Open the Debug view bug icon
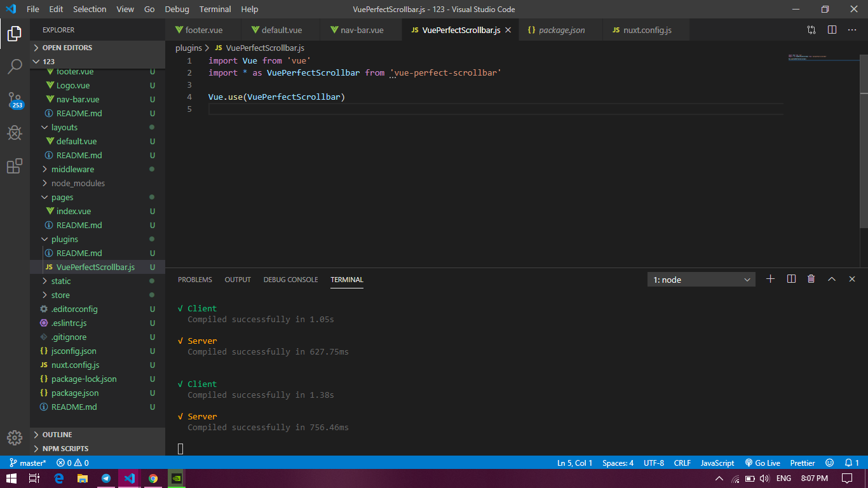This screenshot has width=868, height=488. coord(15,133)
